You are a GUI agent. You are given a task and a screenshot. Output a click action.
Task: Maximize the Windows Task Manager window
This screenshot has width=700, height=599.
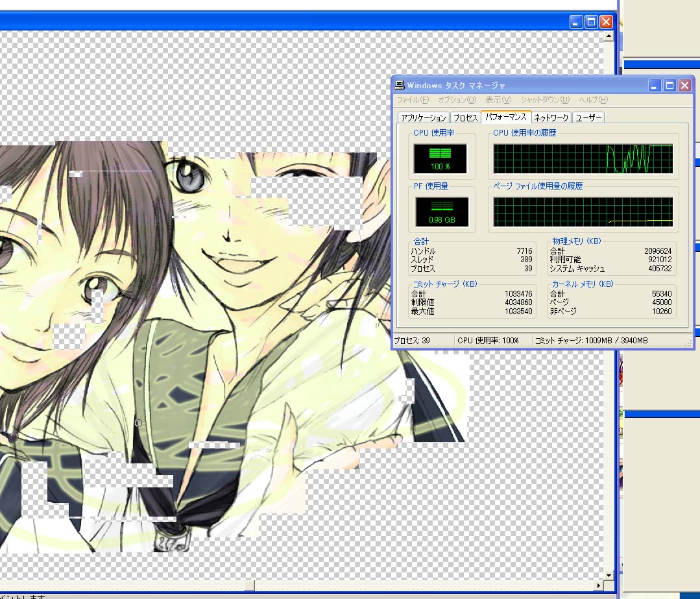(670, 85)
